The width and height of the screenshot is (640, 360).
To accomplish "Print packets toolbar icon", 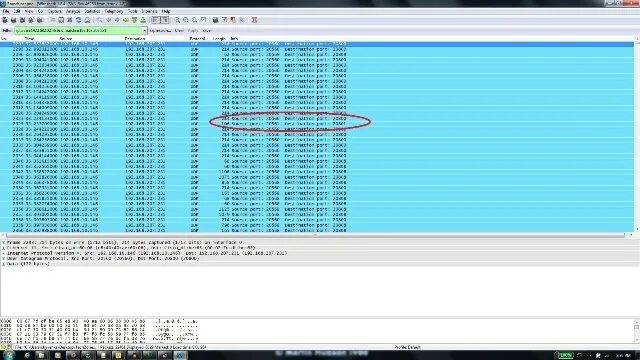I will (x=87, y=20).
